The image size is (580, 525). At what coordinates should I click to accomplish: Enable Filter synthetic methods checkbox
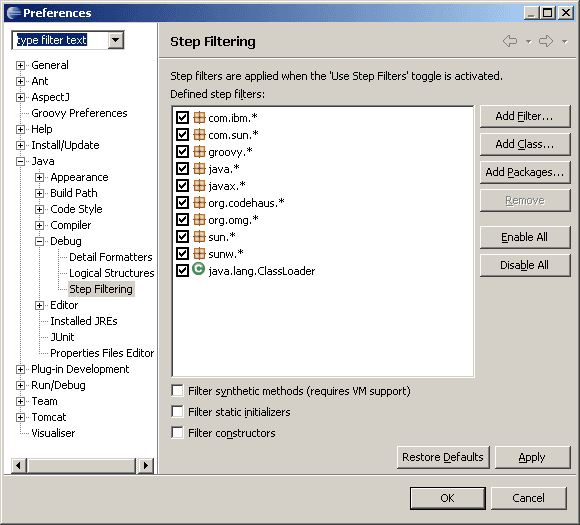(178, 391)
